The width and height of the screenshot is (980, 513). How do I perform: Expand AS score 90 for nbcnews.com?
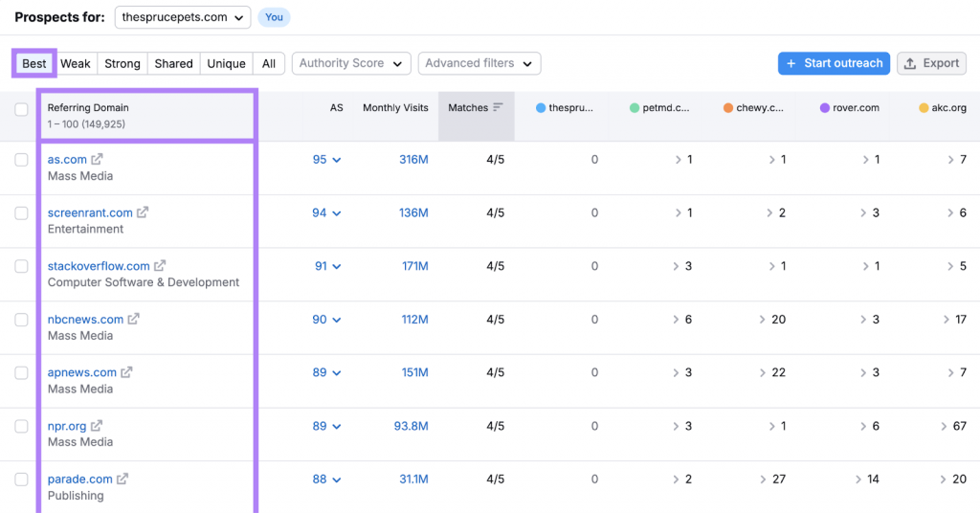coord(327,320)
